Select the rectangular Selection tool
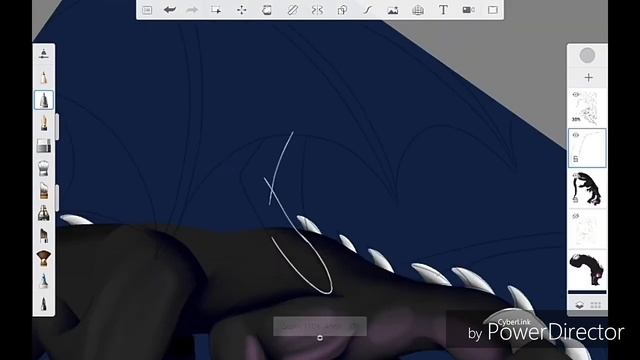The width and height of the screenshot is (640, 360). [x=216, y=10]
